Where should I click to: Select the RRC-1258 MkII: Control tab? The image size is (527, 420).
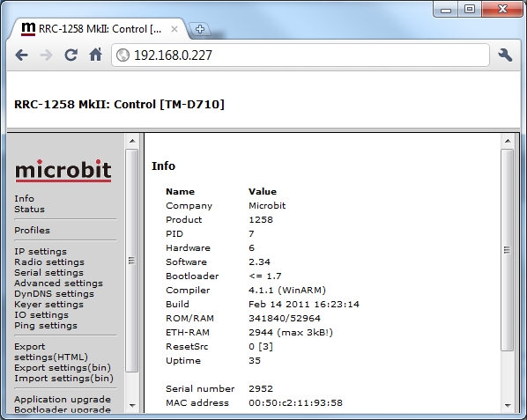pos(100,29)
